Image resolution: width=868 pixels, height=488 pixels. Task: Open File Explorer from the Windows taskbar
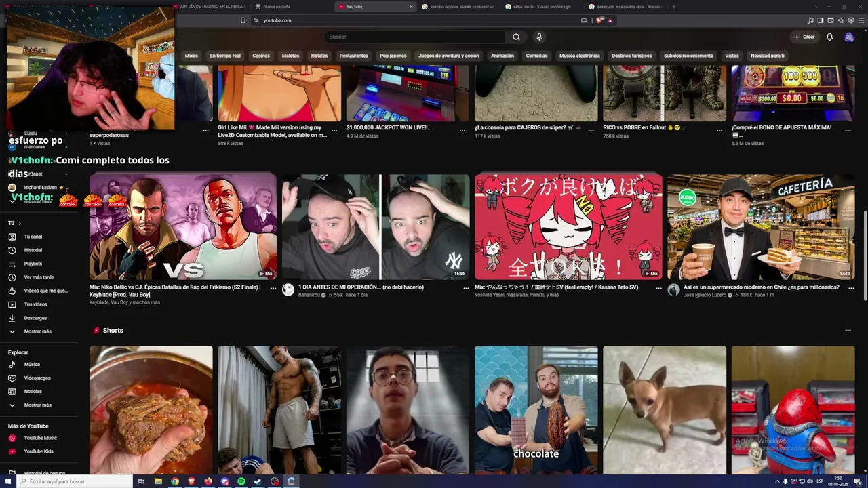(158, 481)
